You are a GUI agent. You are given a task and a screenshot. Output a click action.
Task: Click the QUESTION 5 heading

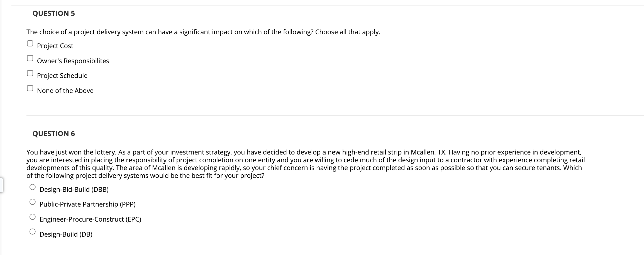click(54, 13)
